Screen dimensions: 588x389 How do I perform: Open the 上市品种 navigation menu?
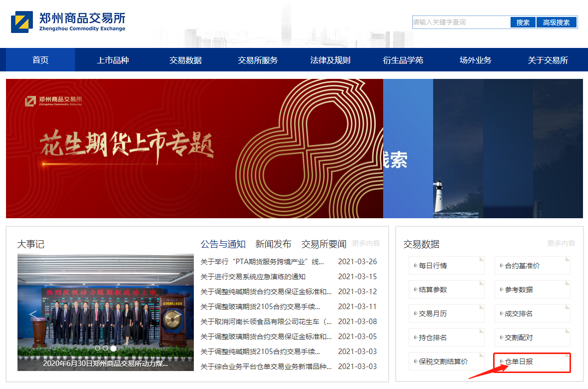point(113,60)
